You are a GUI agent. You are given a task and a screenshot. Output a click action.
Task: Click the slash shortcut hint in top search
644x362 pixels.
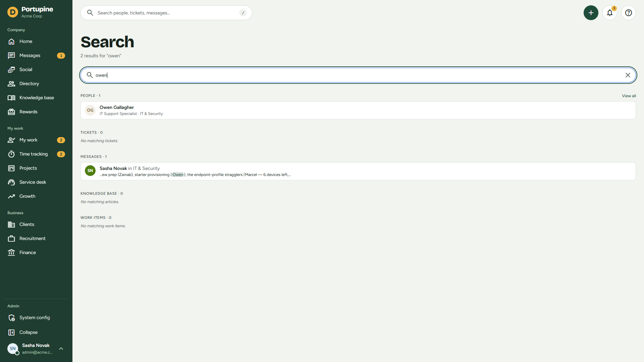[243, 13]
